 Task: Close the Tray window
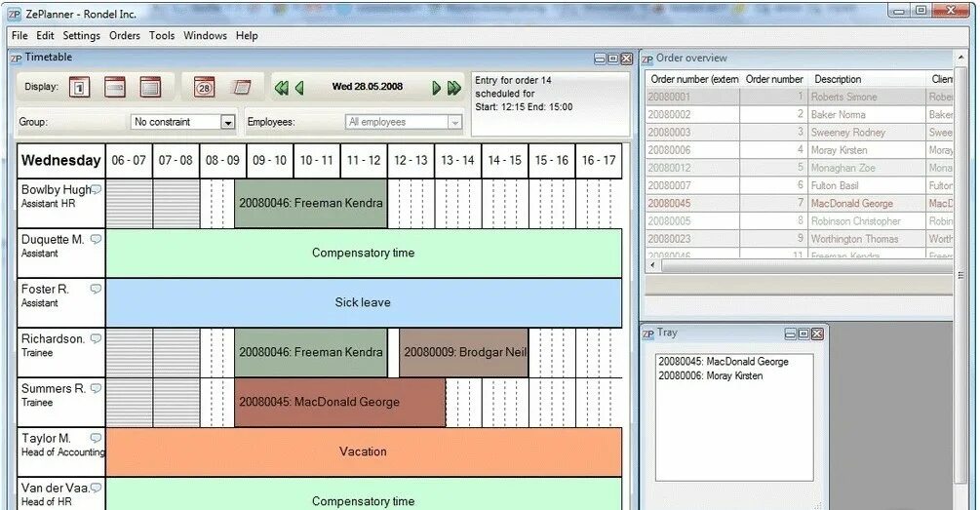[817, 333]
